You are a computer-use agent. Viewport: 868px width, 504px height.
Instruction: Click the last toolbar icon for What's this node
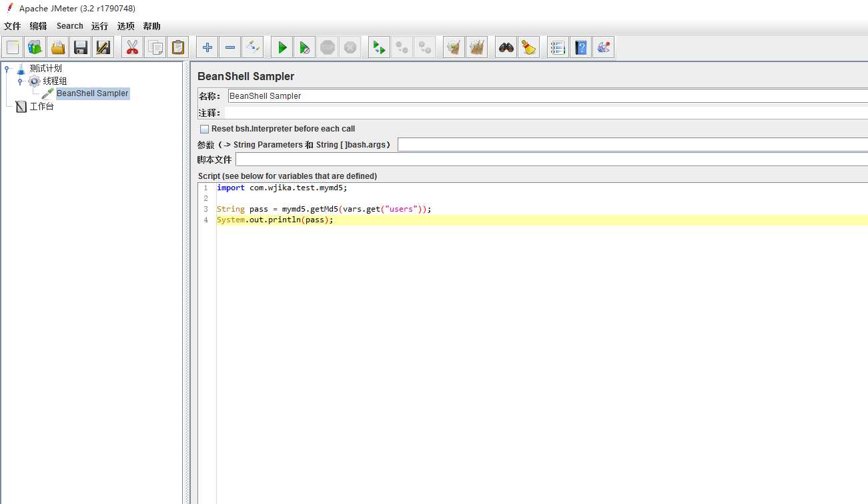click(603, 47)
